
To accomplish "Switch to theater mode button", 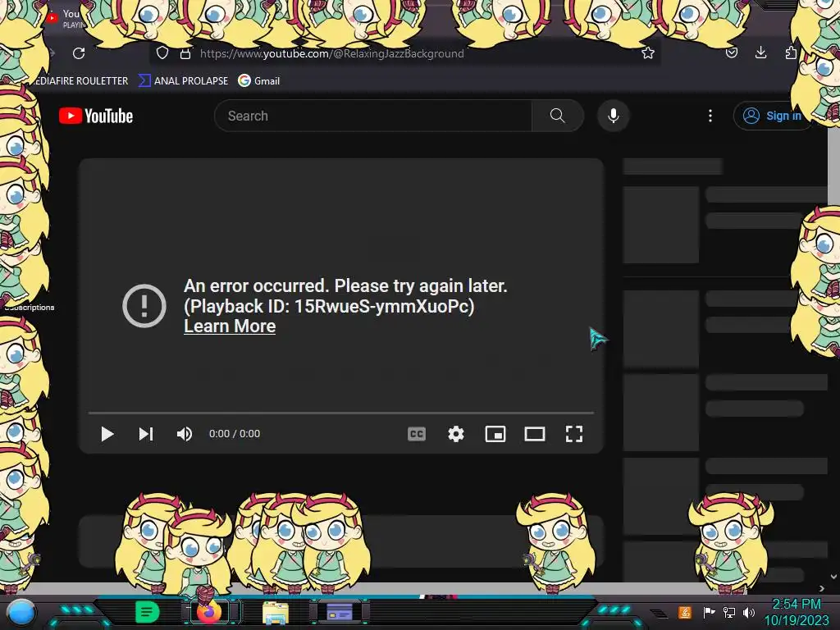I will tap(535, 434).
